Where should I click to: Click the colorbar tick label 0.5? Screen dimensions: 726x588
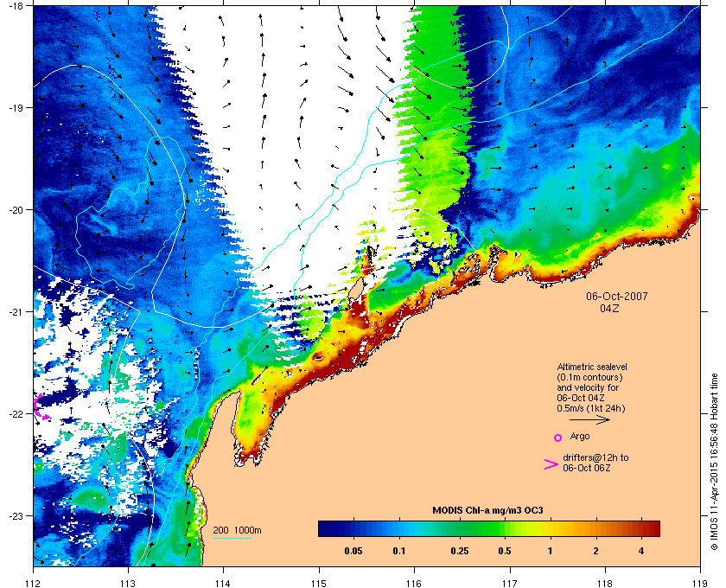505,551
